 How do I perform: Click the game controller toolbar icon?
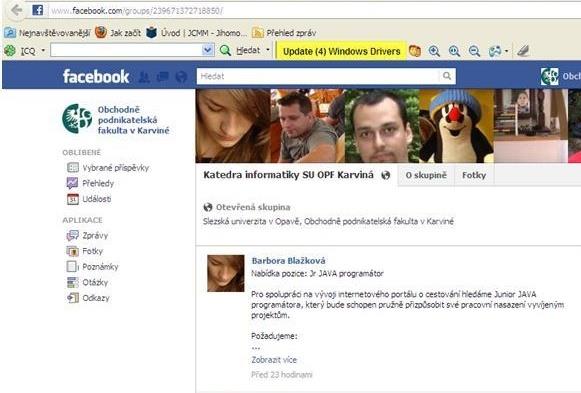[495, 51]
